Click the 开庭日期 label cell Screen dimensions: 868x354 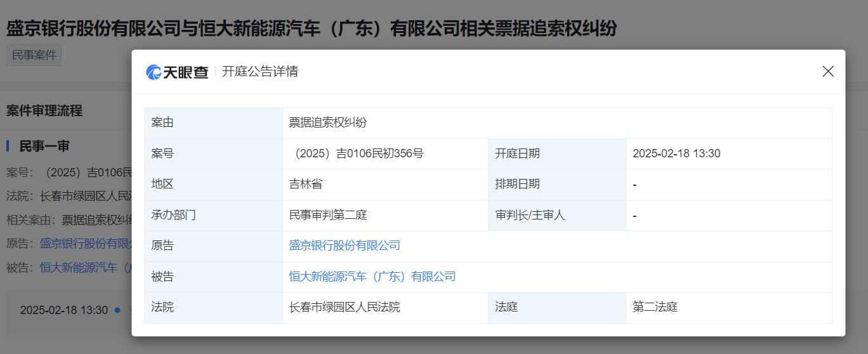[x=558, y=154]
